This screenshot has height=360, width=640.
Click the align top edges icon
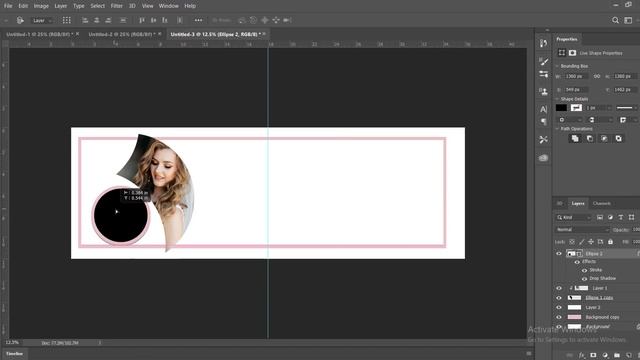click(142, 20)
